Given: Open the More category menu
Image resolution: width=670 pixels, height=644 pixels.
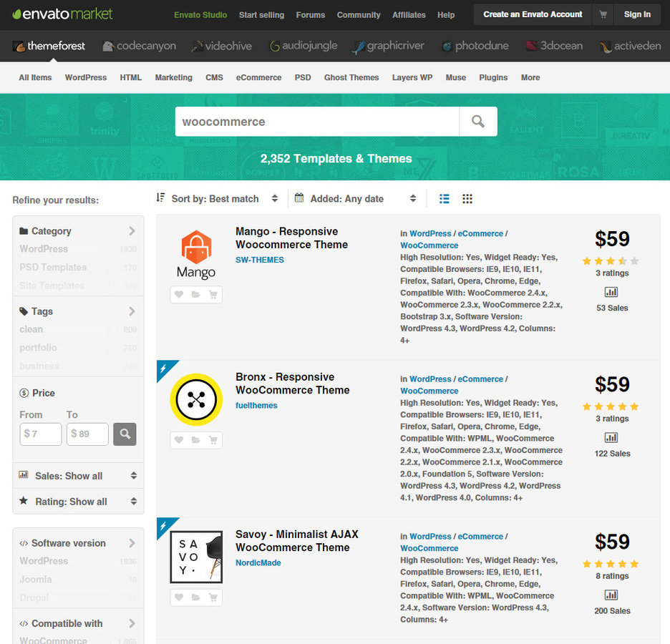Looking at the screenshot, I should coord(530,78).
